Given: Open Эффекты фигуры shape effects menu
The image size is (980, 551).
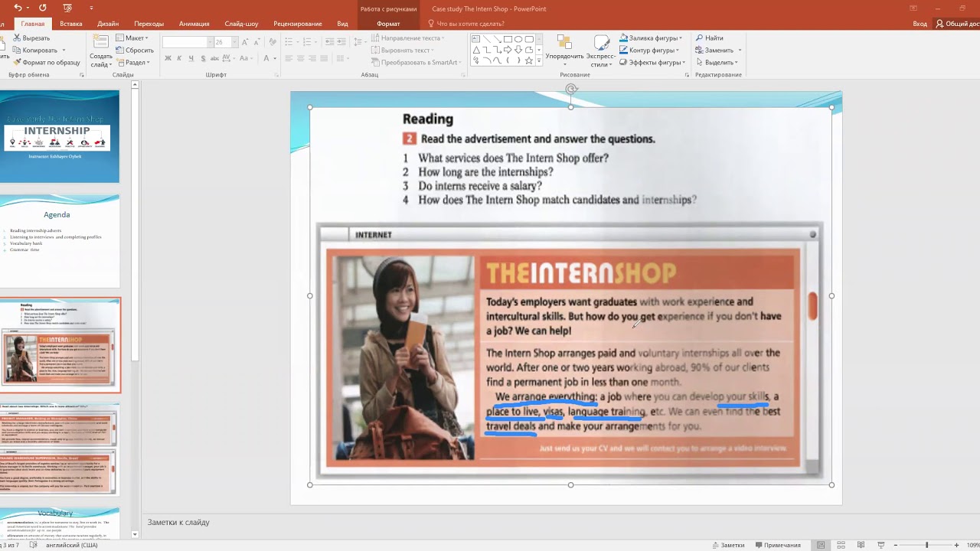Looking at the screenshot, I should (x=652, y=62).
